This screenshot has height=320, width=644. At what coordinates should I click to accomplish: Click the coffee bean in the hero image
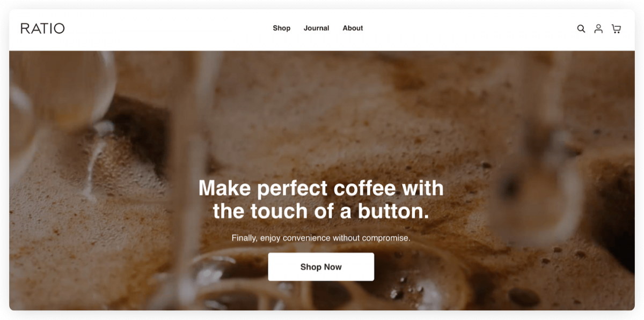[x=524, y=296]
